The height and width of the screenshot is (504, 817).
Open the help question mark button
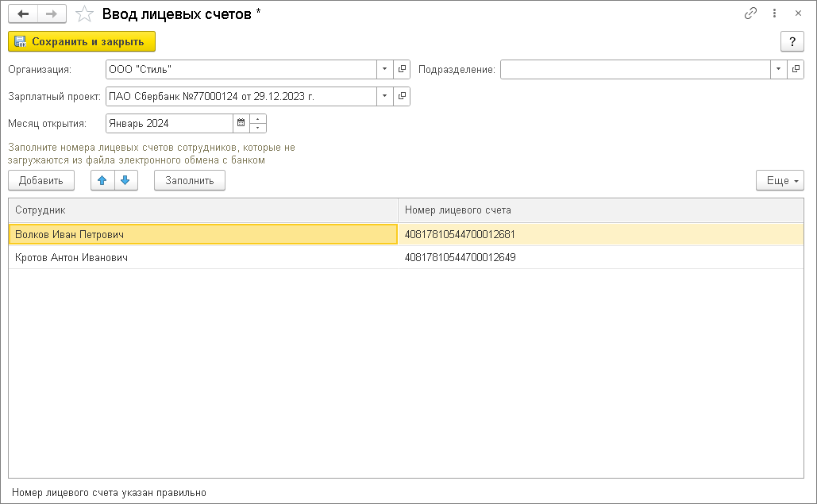pos(792,41)
